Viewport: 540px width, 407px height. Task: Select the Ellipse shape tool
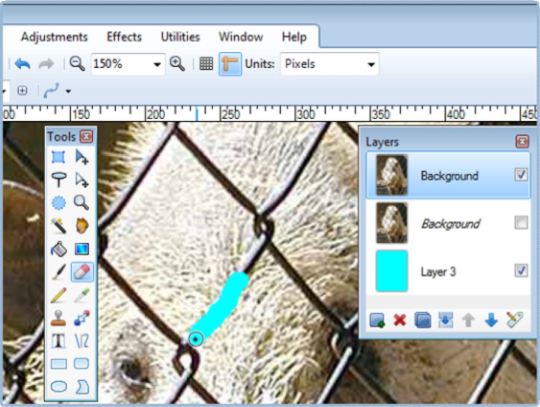point(59,387)
